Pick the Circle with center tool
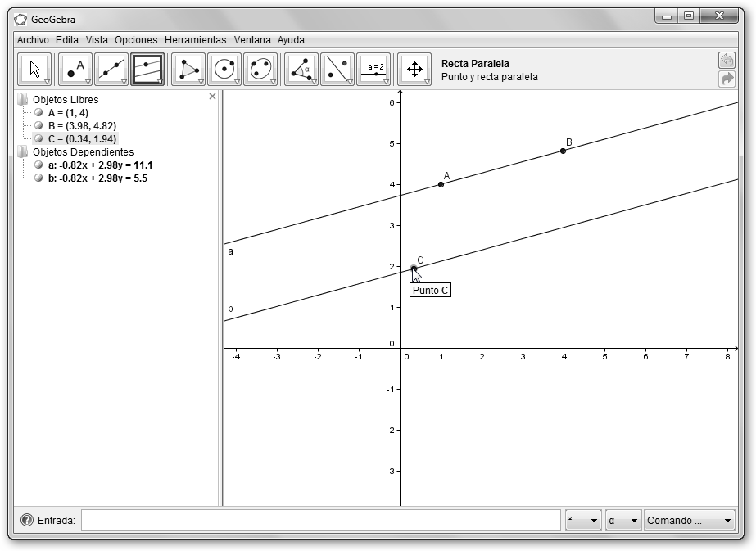756x551 pixels. (x=224, y=70)
